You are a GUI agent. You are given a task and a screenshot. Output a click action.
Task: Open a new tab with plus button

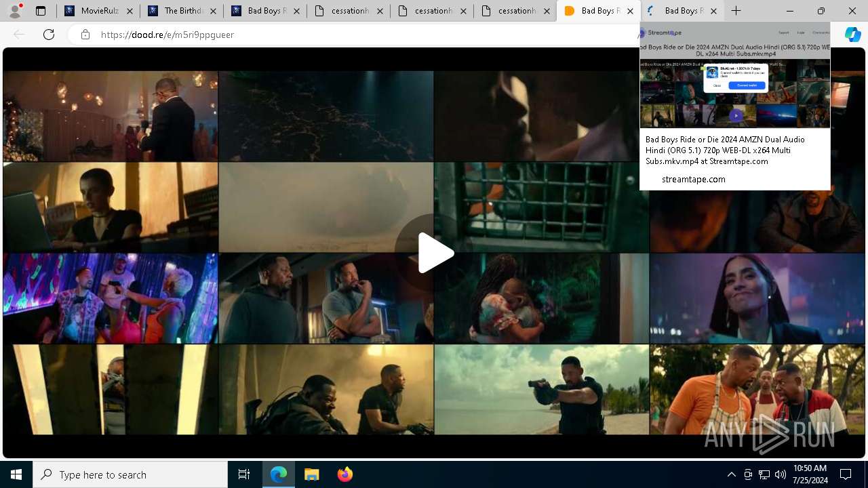tap(736, 11)
